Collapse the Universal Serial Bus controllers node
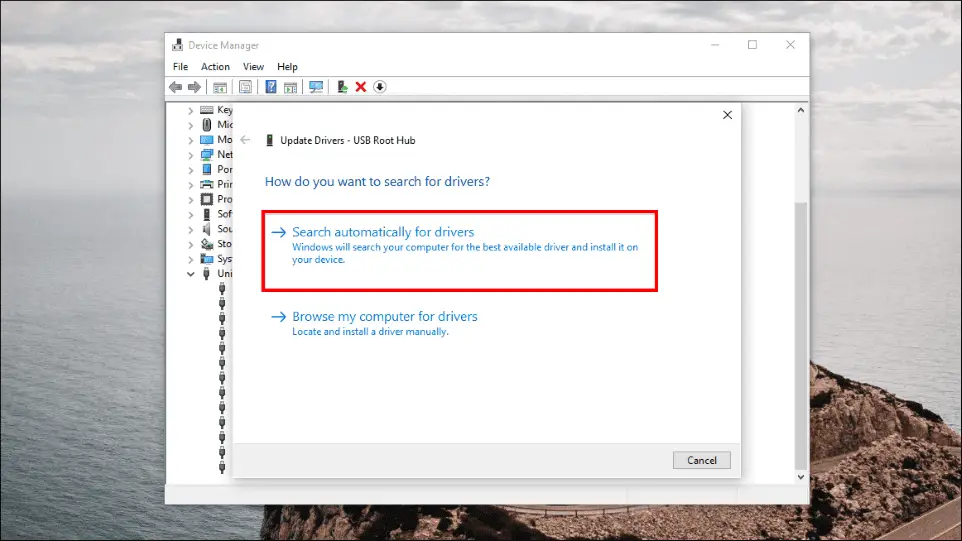This screenshot has width=962, height=541. [191, 274]
